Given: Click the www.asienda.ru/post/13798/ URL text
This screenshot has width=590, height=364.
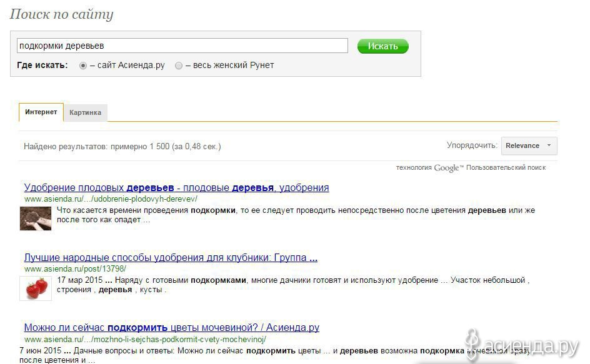Looking at the screenshot, I should pos(75,269).
